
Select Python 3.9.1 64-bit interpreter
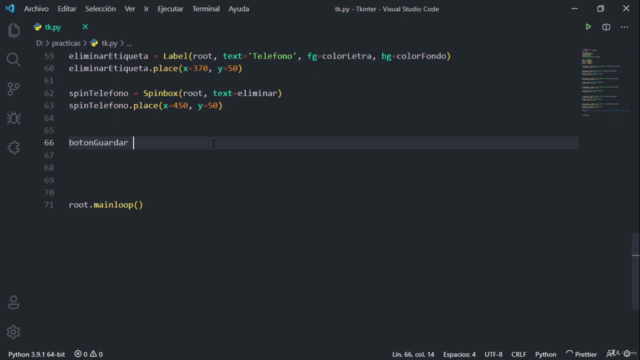[37, 354]
